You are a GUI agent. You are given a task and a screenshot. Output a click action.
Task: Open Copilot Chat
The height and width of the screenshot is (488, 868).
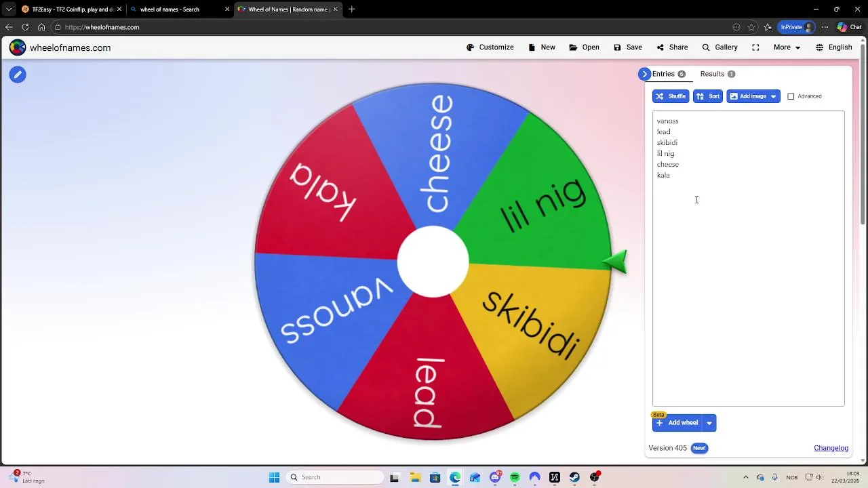coord(849,27)
